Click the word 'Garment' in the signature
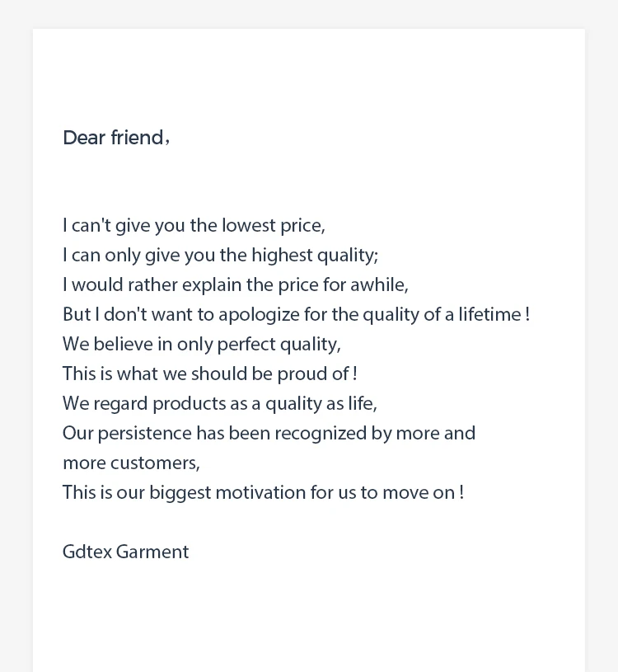The height and width of the screenshot is (672, 618). click(x=152, y=552)
